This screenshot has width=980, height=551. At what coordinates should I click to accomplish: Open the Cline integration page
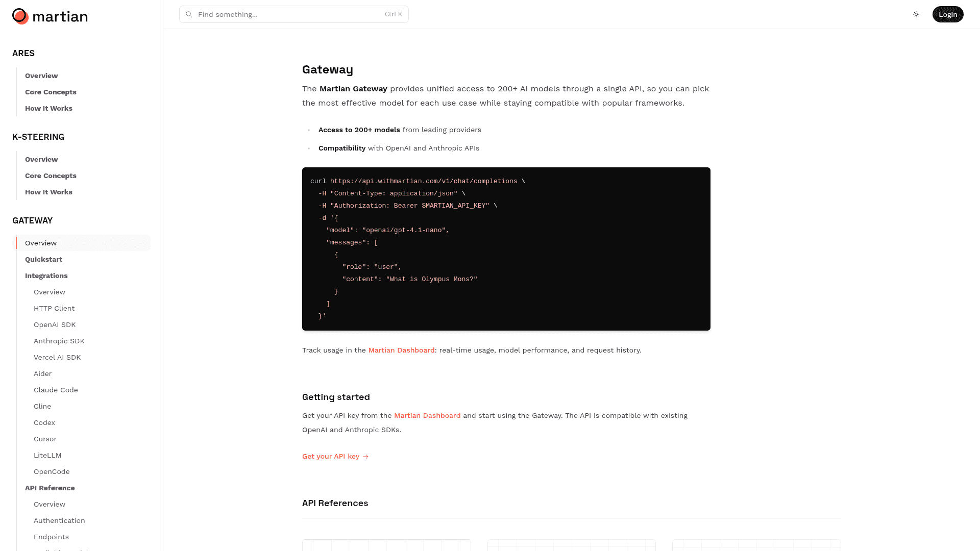point(42,406)
